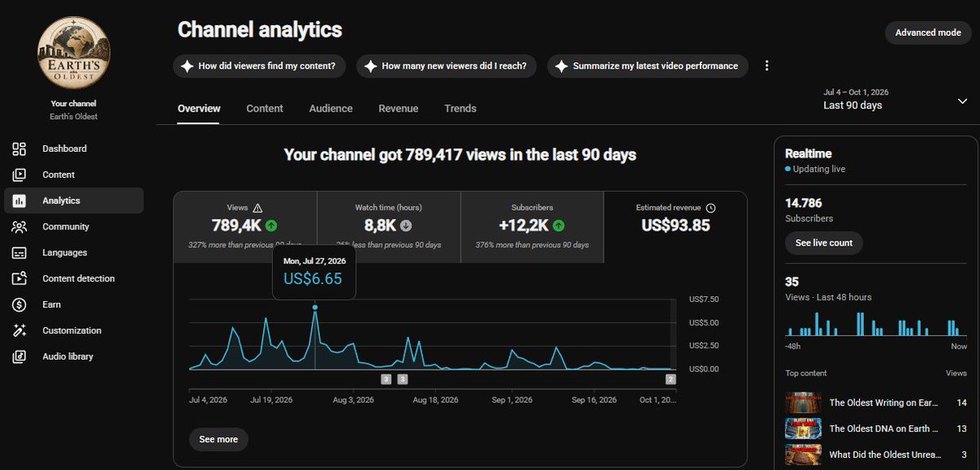Open Earn in the sidebar menu
The width and height of the screenshot is (980, 470).
[73, 304]
